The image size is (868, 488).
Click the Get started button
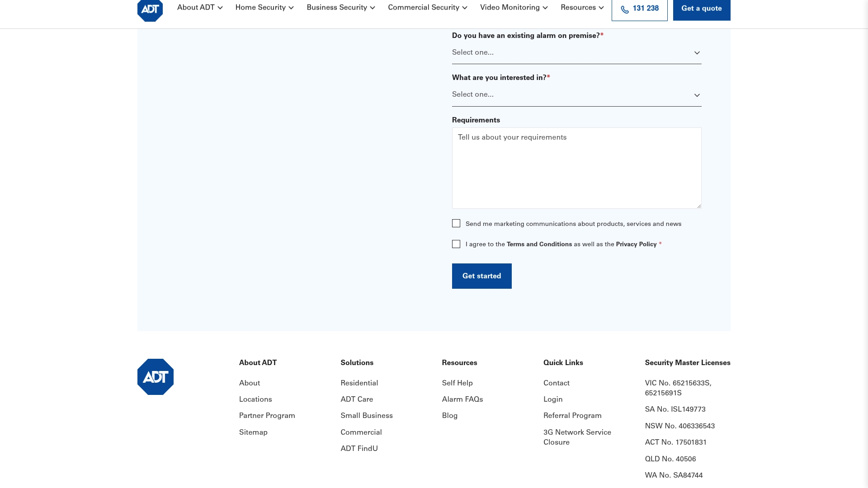tap(482, 276)
